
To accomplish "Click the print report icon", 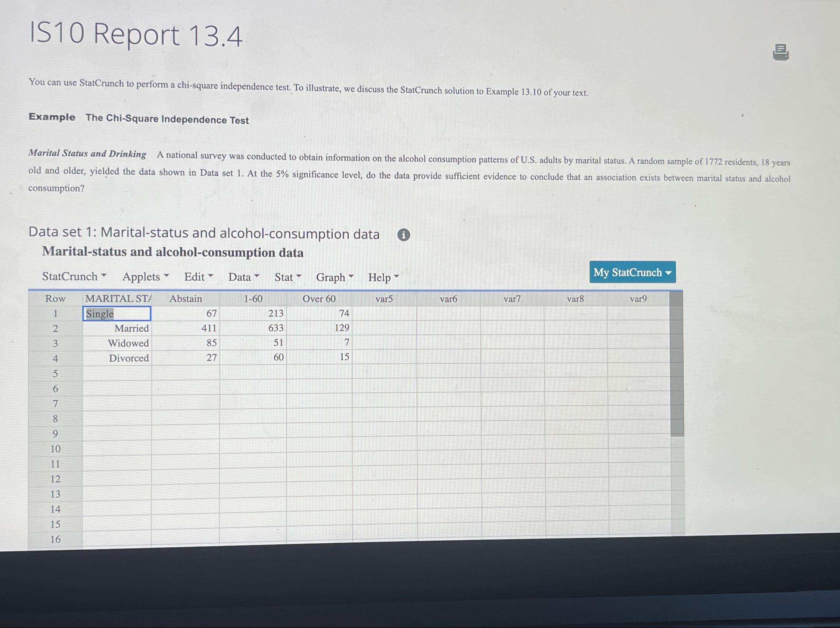I will [x=780, y=52].
